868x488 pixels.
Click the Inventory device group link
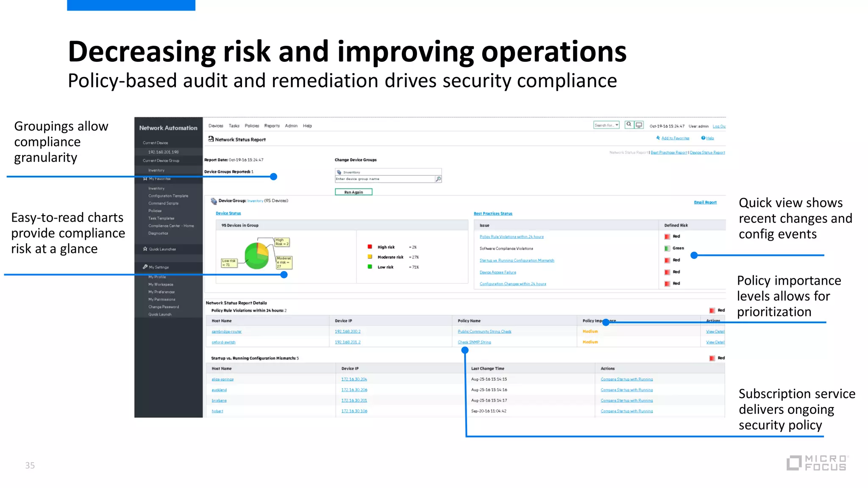(255, 201)
